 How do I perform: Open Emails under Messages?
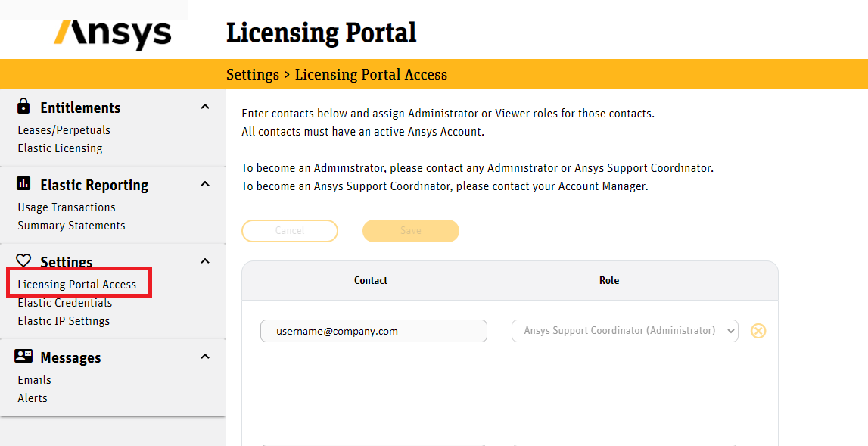pyautogui.click(x=34, y=380)
